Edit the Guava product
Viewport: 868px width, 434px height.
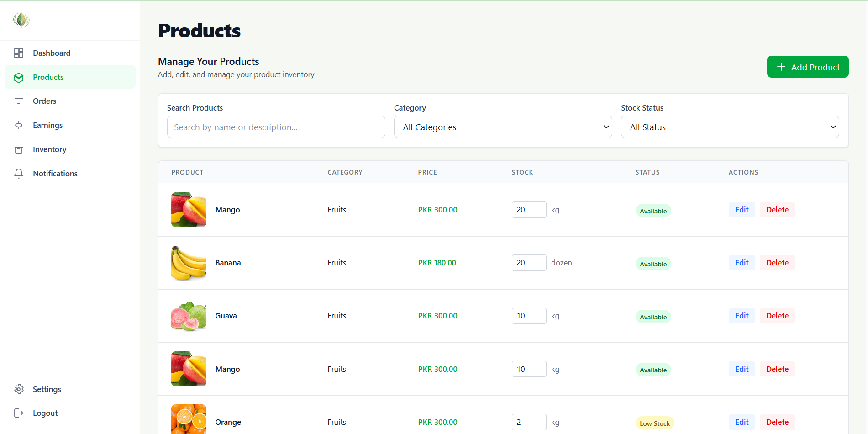coord(742,316)
